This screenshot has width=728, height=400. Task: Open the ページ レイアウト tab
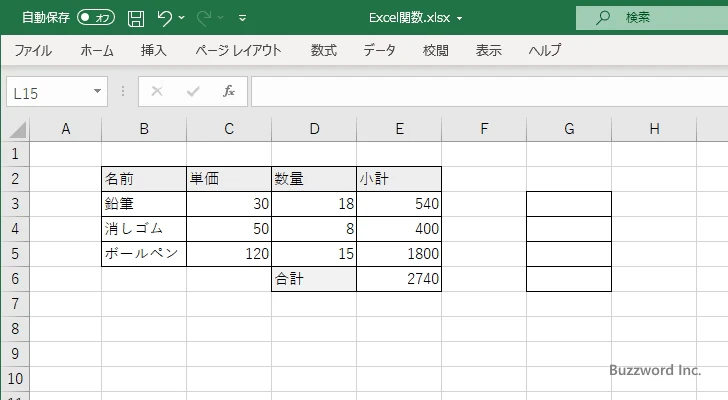pos(238,50)
